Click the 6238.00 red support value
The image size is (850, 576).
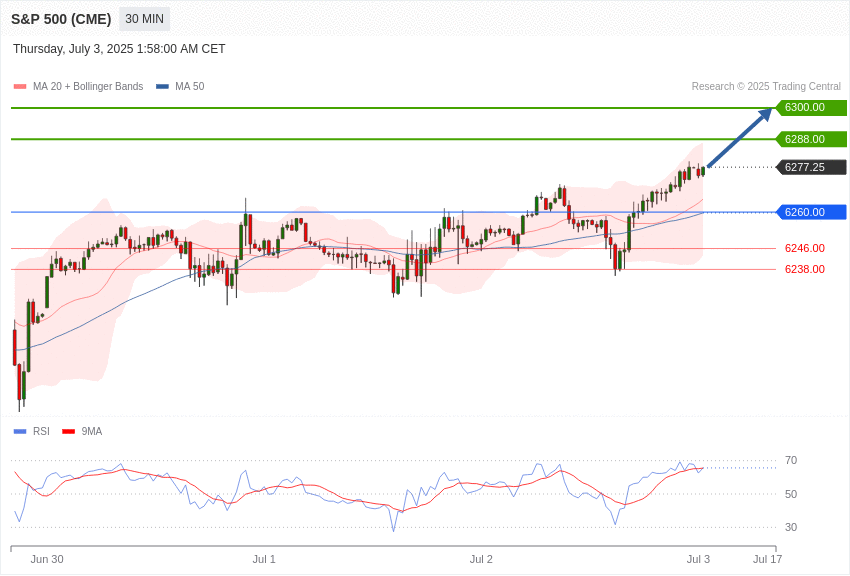coord(805,269)
